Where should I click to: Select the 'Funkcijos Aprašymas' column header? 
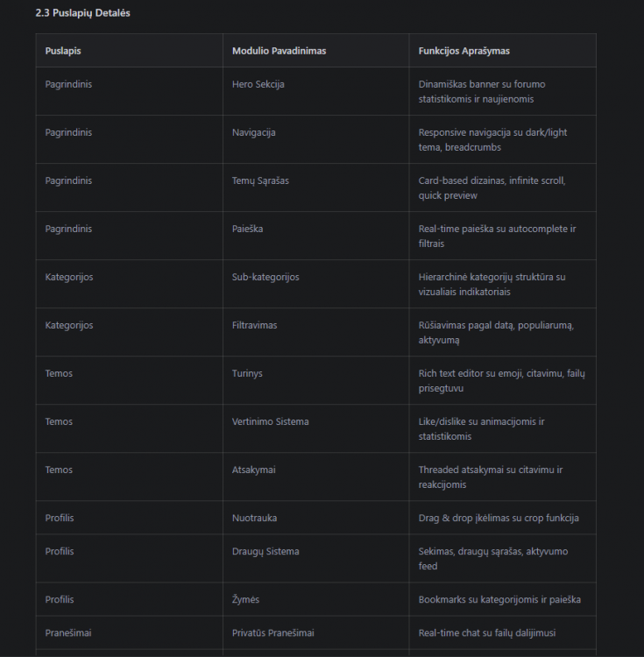(x=464, y=51)
